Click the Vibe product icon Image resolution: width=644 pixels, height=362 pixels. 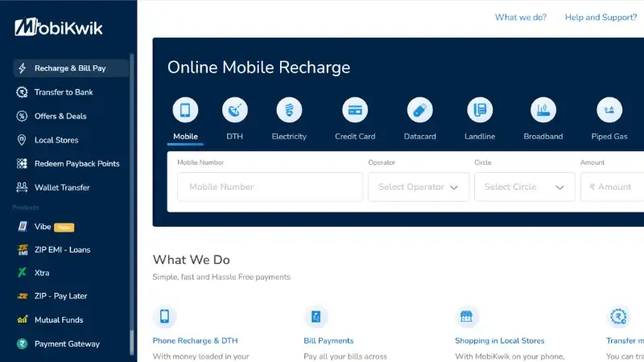(23, 227)
